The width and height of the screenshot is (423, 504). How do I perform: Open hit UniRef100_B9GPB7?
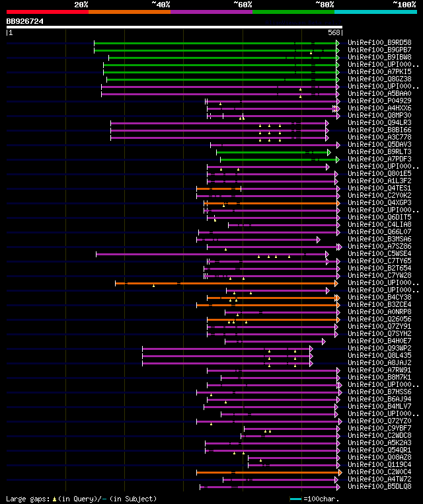point(379,50)
